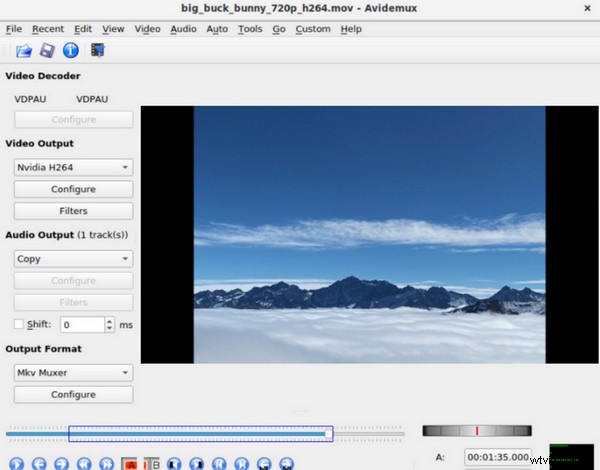Open the Tools menu
This screenshot has width=600, height=470.
[x=250, y=29]
